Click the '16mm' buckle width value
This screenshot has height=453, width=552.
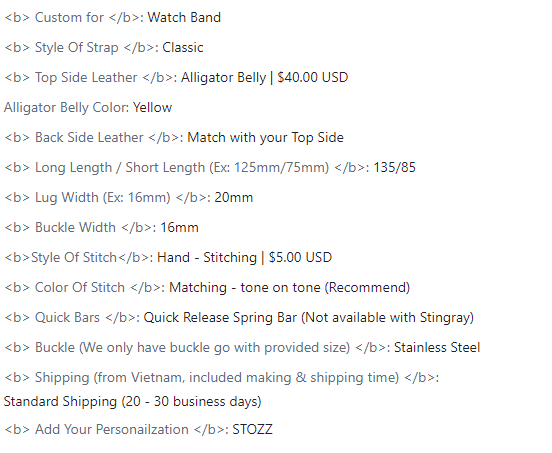coord(180,227)
